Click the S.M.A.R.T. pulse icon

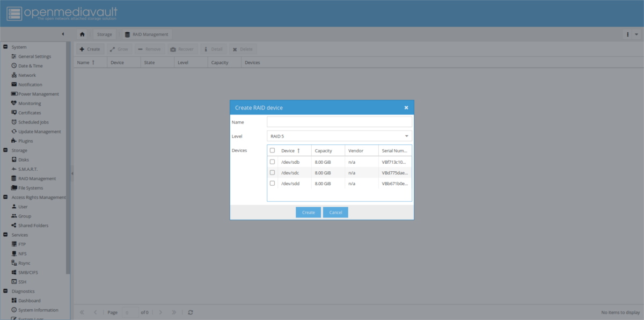[x=14, y=169]
